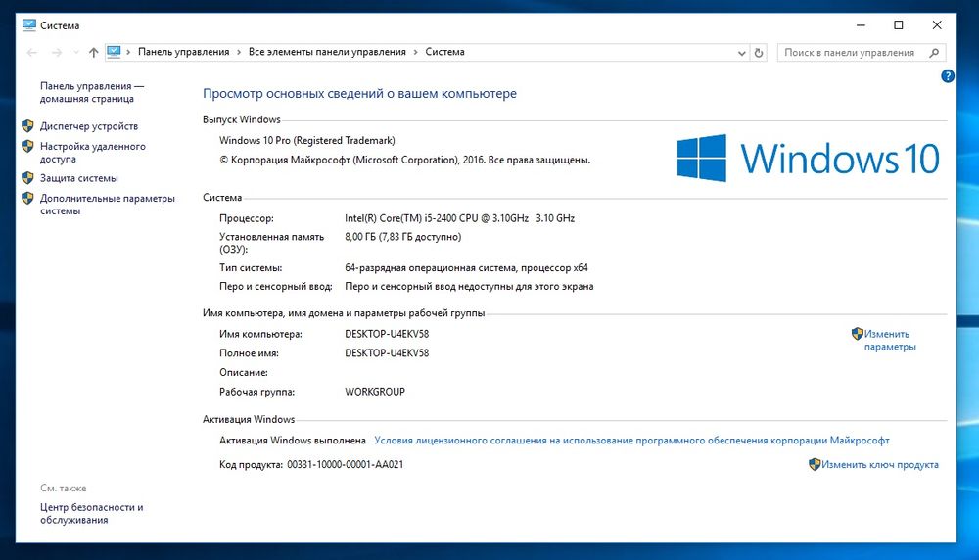Expand the address bar history dropdown
This screenshot has height=560, width=979.
(741, 53)
